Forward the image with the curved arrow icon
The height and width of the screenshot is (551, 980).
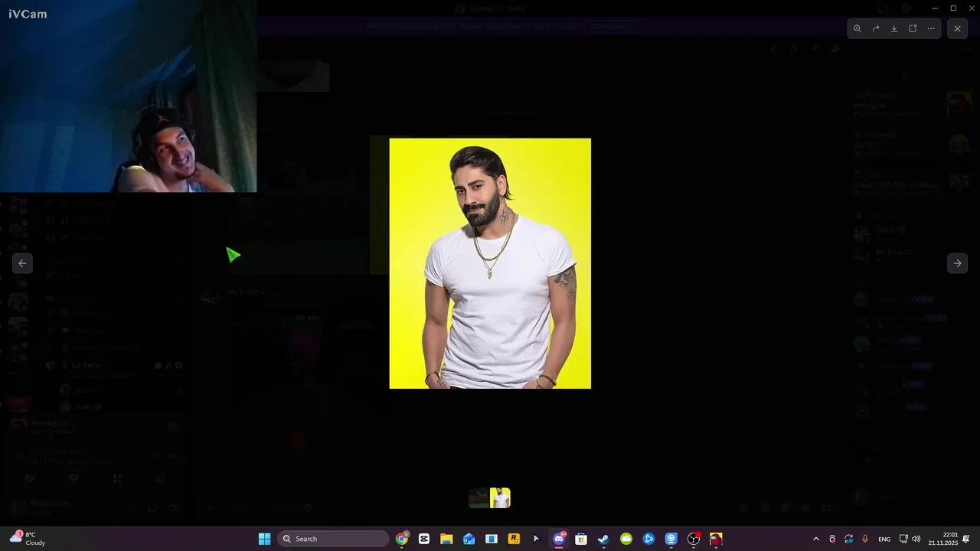pos(876,28)
